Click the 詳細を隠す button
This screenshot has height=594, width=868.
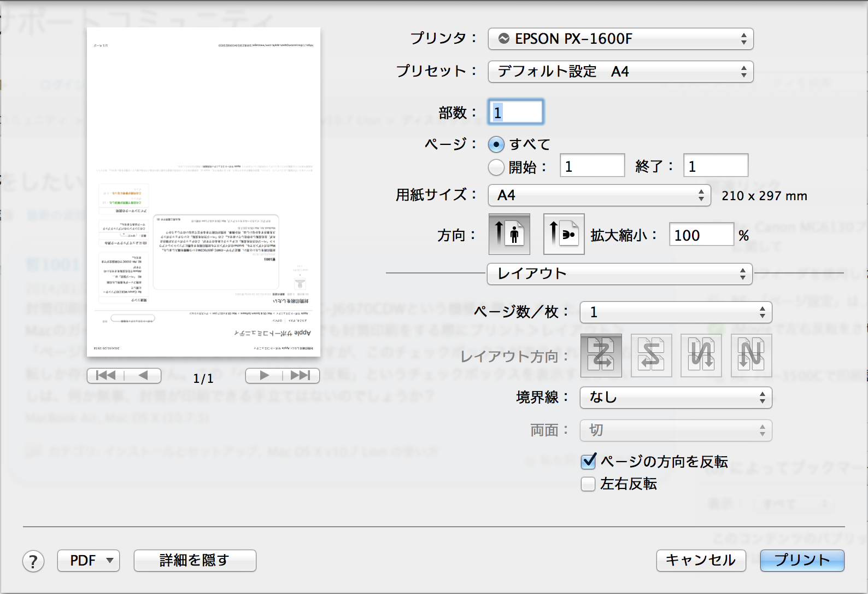pos(195,561)
